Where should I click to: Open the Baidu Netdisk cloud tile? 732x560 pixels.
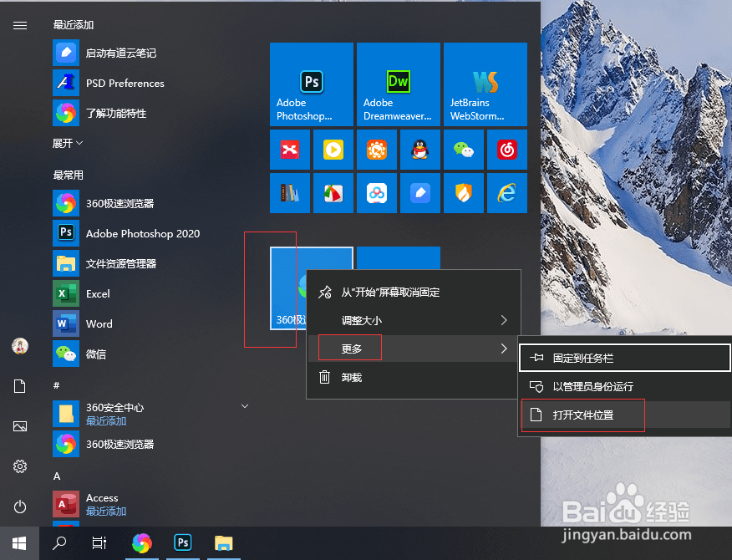tap(377, 193)
